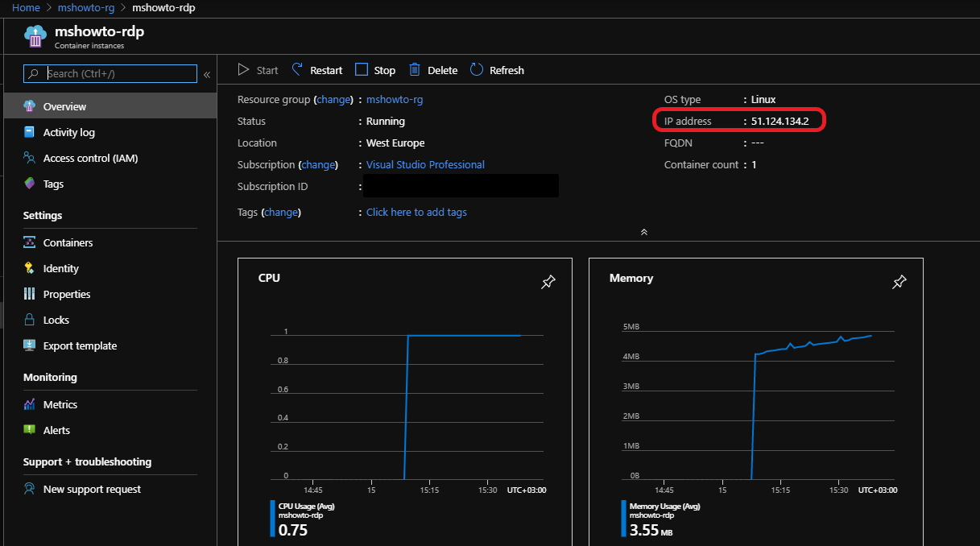This screenshot has height=546, width=980.
Task: Stop the container instance
Action: coord(375,70)
